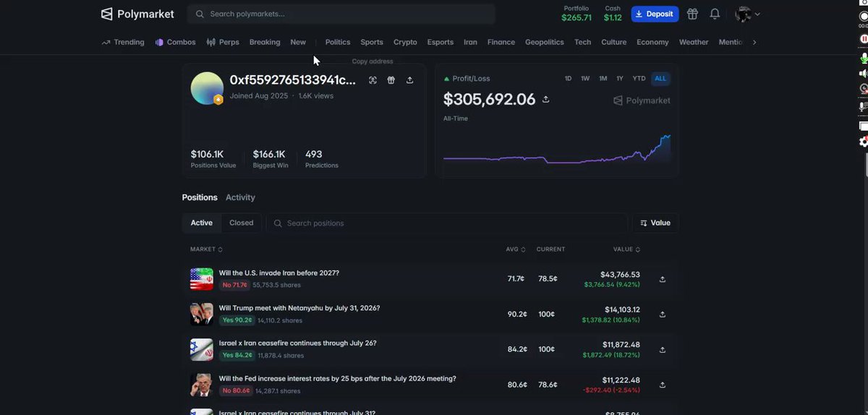
Task: Click the "Search polymarkets..." field
Action: coord(341,14)
